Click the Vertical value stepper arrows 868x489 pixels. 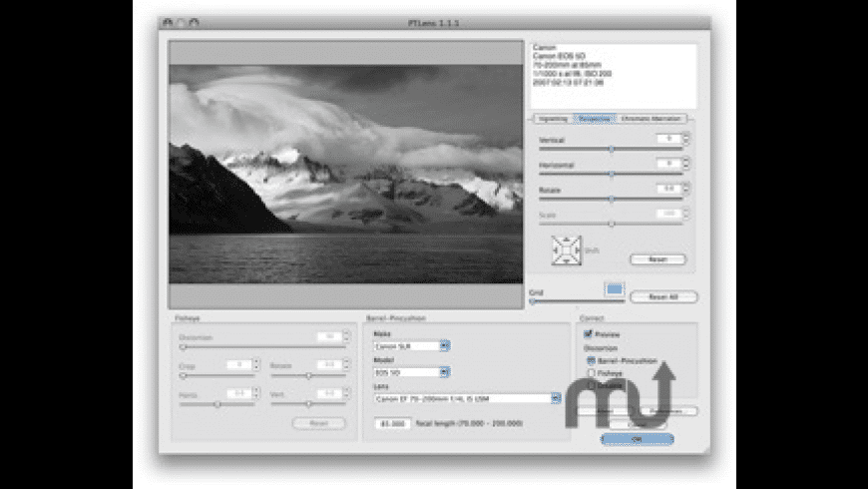[686, 139]
